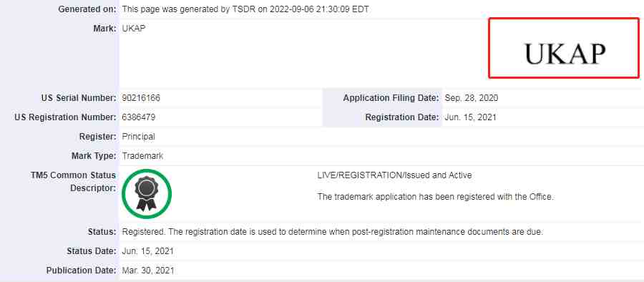This screenshot has height=282, width=644.
Task: Select the US Serial Number label
Action: pos(79,98)
